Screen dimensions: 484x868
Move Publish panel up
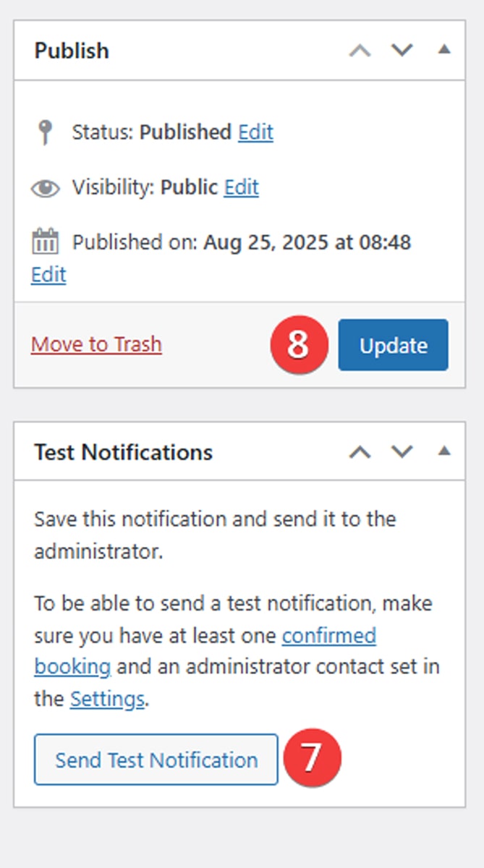pyautogui.click(x=360, y=51)
